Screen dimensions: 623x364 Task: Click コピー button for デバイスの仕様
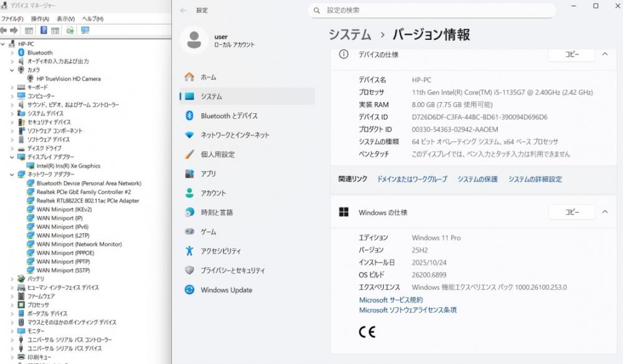tap(571, 54)
